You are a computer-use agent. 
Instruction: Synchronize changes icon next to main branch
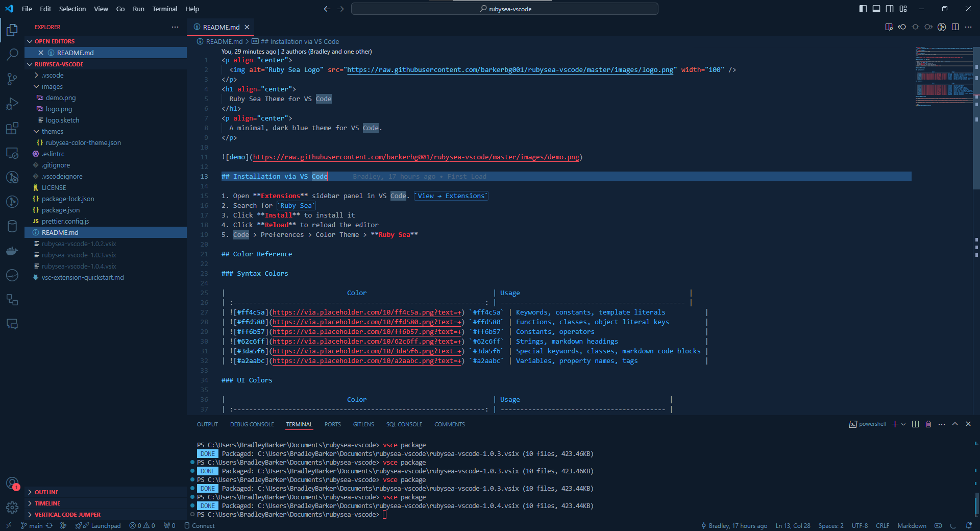click(50, 525)
